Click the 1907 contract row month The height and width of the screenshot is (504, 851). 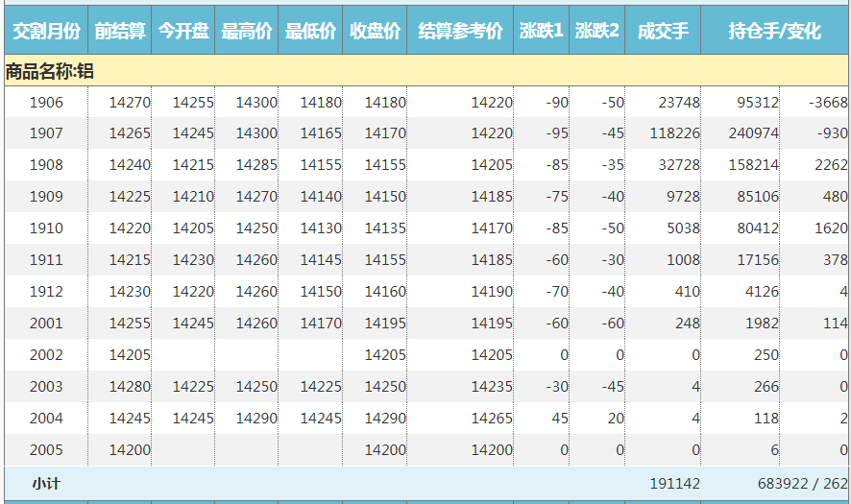[x=46, y=134]
